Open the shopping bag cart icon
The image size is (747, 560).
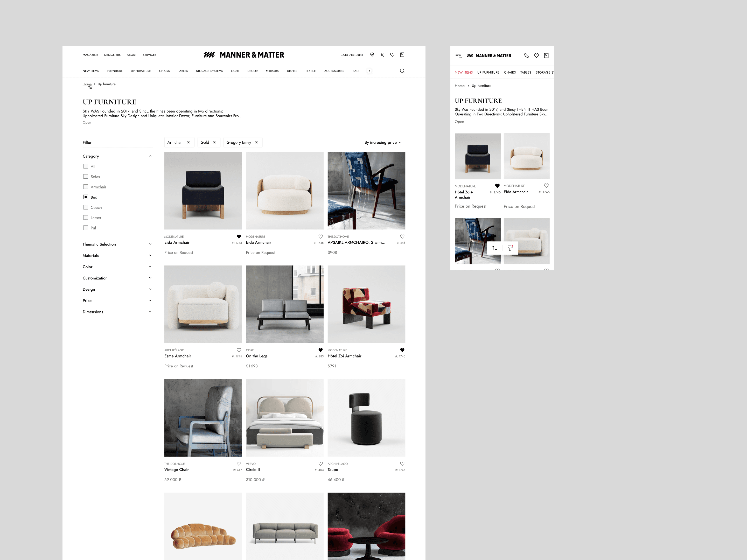402,55
